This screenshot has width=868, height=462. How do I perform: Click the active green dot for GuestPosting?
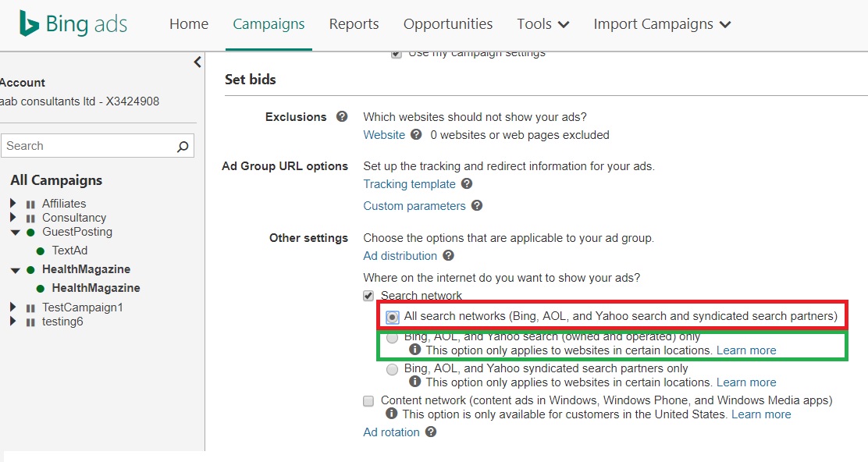click(31, 233)
